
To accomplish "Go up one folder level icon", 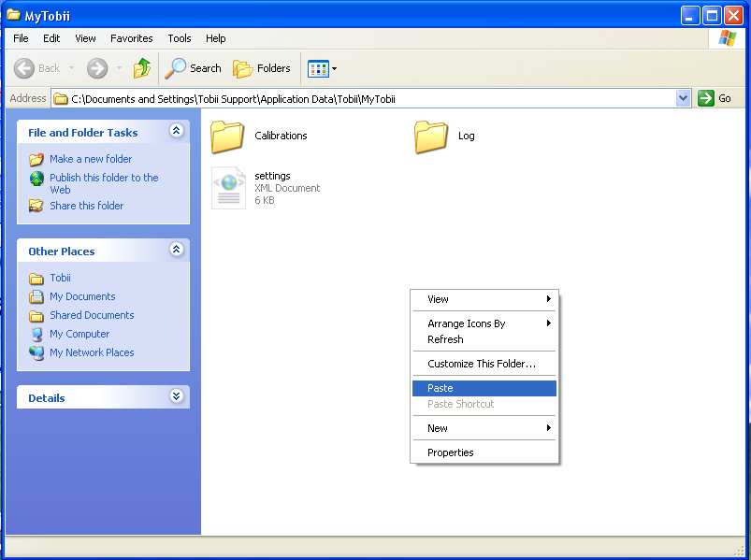I will tap(142, 68).
